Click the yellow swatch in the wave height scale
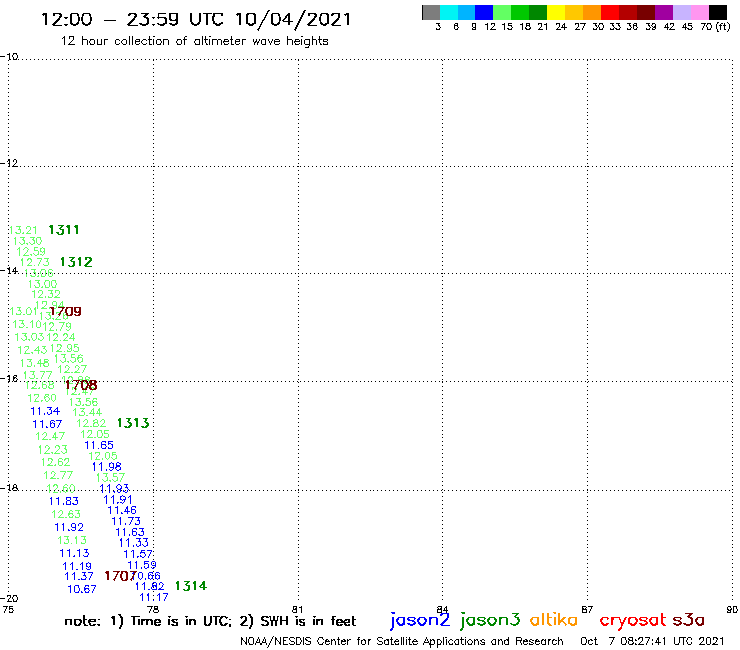740x650 pixels. 556,12
